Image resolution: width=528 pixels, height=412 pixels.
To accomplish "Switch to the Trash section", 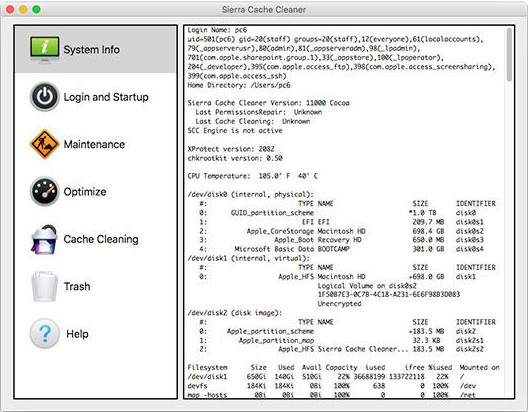I will click(x=77, y=286).
